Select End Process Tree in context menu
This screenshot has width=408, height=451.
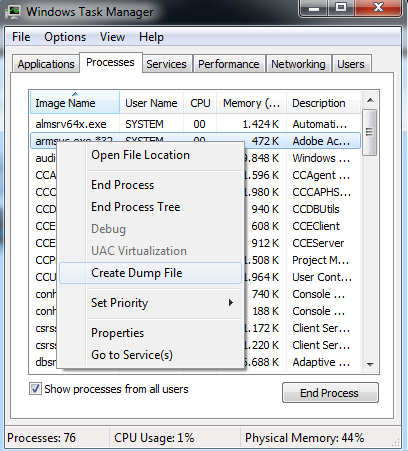(x=136, y=207)
